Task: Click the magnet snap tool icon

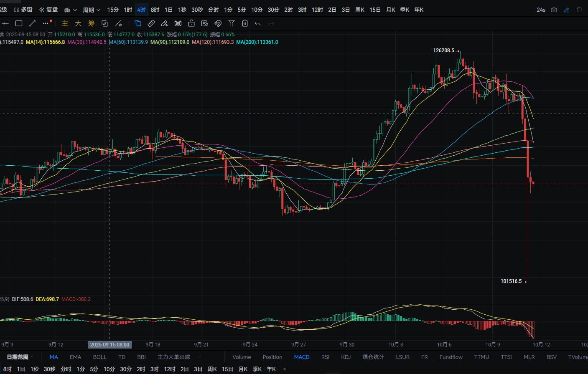Action: point(218,23)
